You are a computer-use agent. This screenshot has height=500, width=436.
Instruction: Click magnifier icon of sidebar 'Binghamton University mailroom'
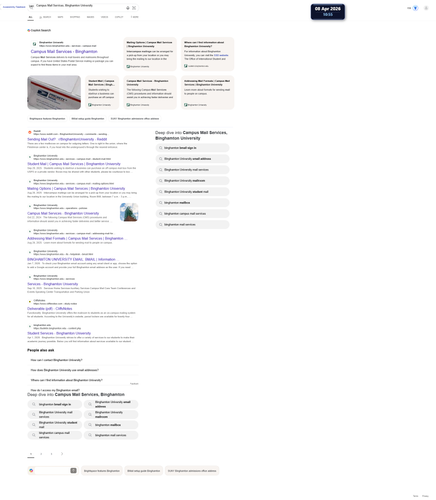pos(160,181)
